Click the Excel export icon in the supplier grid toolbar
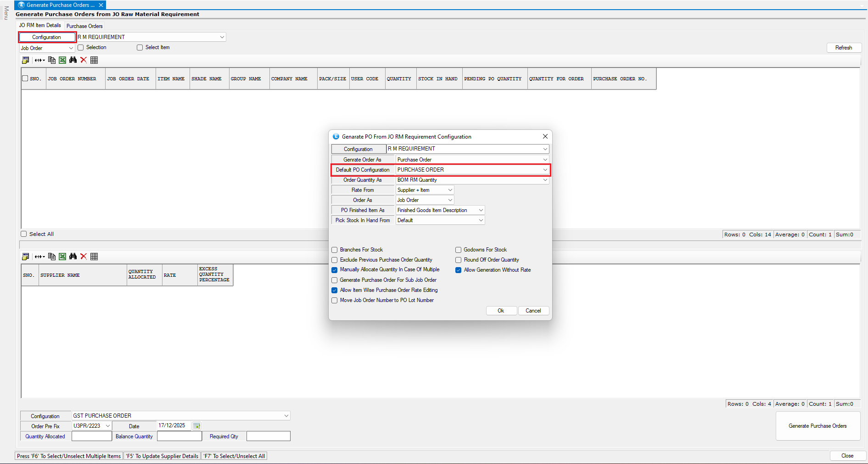The width and height of the screenshot is (868, 464). coord(62,257)
